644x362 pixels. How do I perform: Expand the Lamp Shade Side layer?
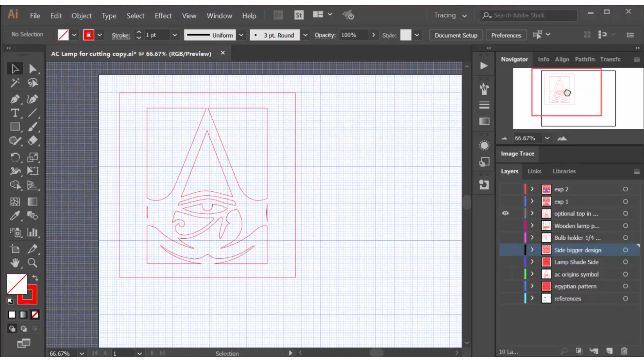tap(532, 262)
